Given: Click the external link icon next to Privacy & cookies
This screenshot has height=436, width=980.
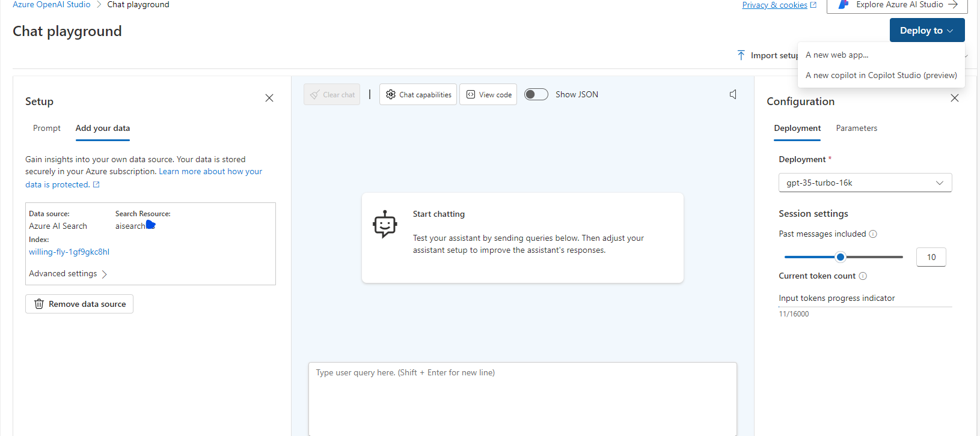Looking at the screenshot, I should pos(813,5).
